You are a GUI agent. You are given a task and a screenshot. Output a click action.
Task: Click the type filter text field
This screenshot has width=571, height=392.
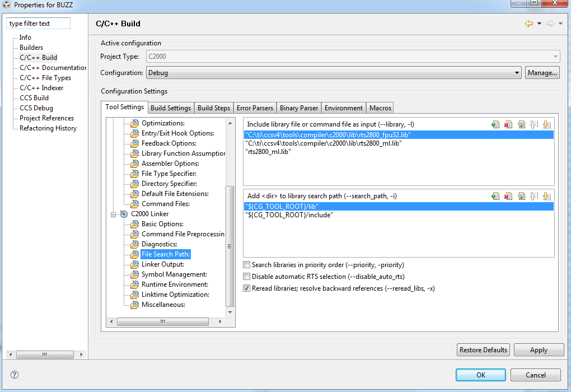click(x=38, y=24)
